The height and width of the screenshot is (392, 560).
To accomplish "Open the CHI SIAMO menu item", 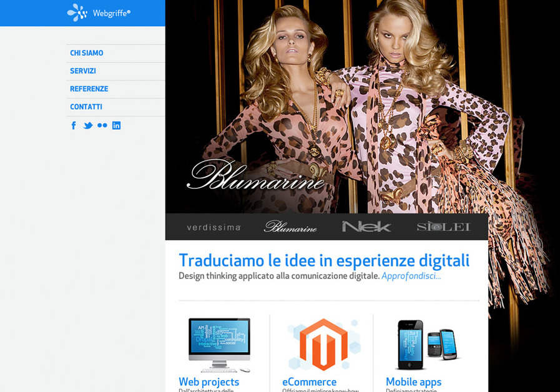I will [86, 53].
